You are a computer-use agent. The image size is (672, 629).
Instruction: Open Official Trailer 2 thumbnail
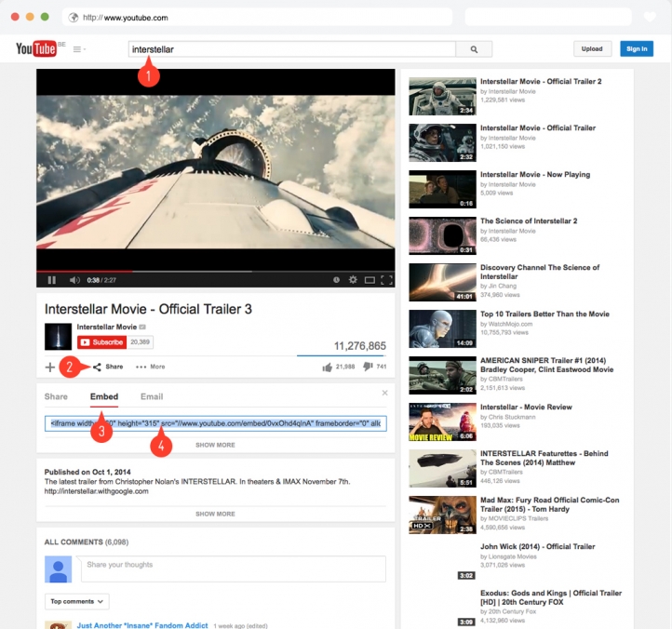pos(442,97)
